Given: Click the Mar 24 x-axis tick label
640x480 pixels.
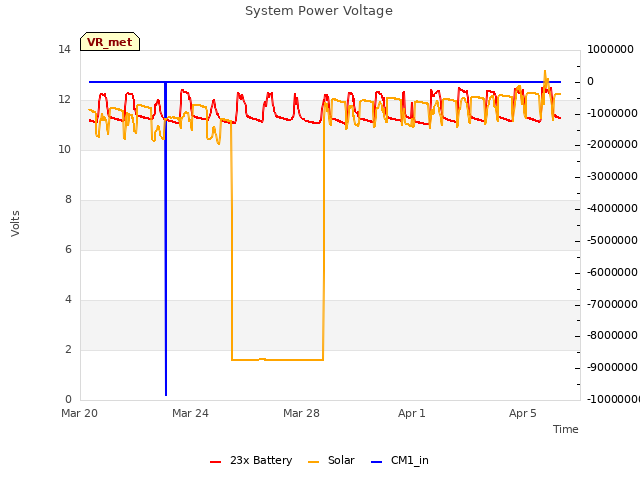Looking at the screenshot, I should (190, 413).
